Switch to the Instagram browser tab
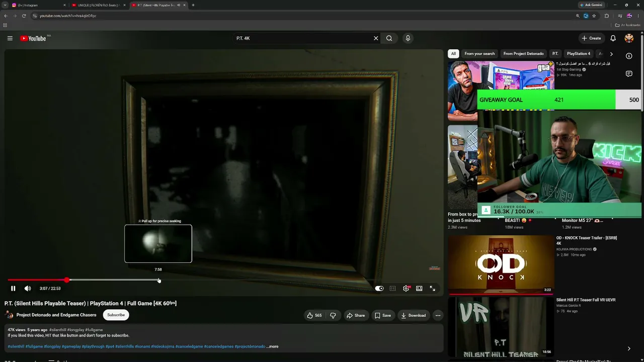Image resolution: width=644 pixels, height=362 pixels. [x=37, y=5]
